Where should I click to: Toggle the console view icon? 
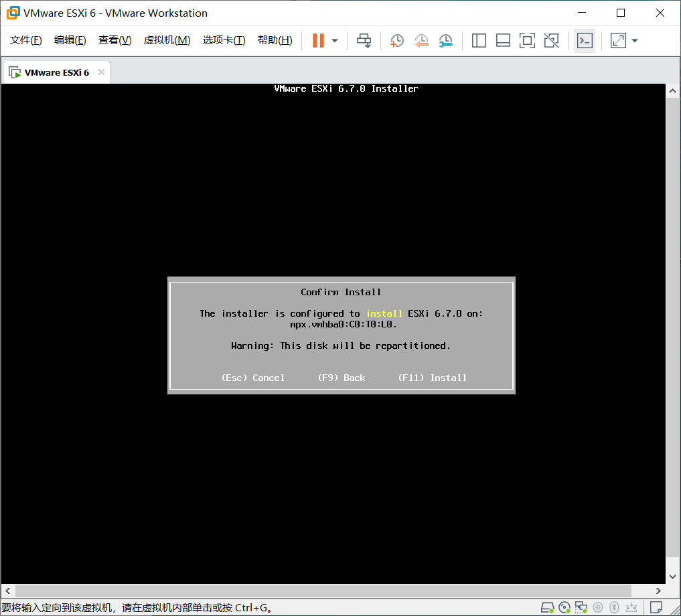pyautogui.click(x=585, y=41)
